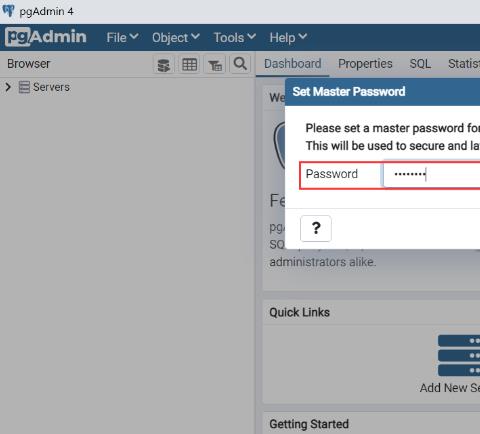The image size is (480, 434).
Task: Click the View Data table icon
Action: point(189,64)
